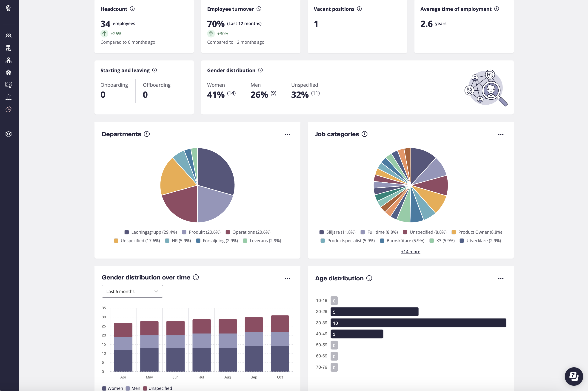Open Age distribution three-dot menu
The height and width of the screenshot is (391, 588).
click(501, 279)
